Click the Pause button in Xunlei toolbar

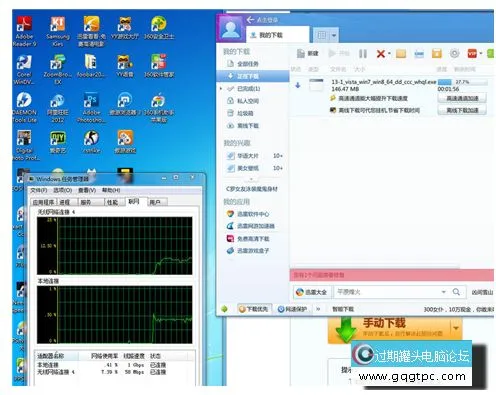coord(363,54)
